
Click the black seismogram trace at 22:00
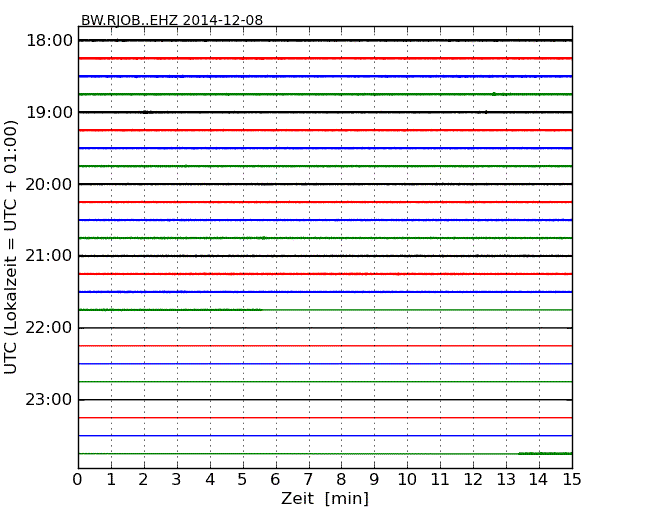(325, 328)
